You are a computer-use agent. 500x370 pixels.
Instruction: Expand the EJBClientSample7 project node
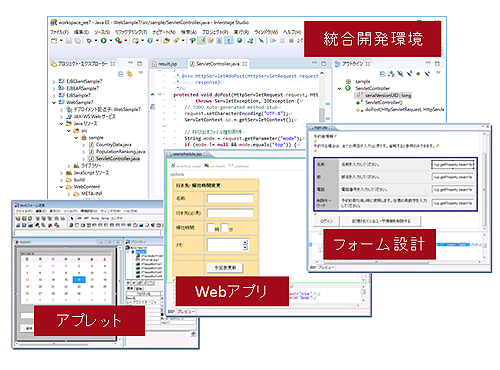click(54, 81)
